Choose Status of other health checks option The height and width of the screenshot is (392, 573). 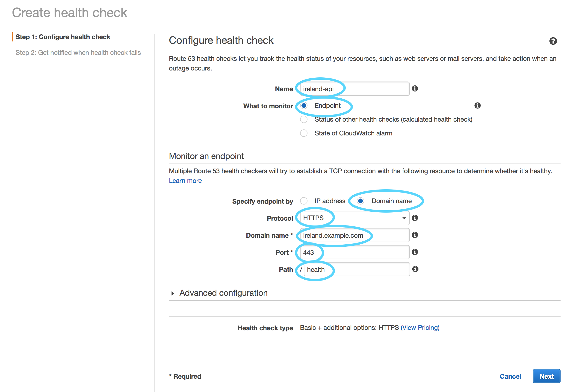tap(304, 120)
